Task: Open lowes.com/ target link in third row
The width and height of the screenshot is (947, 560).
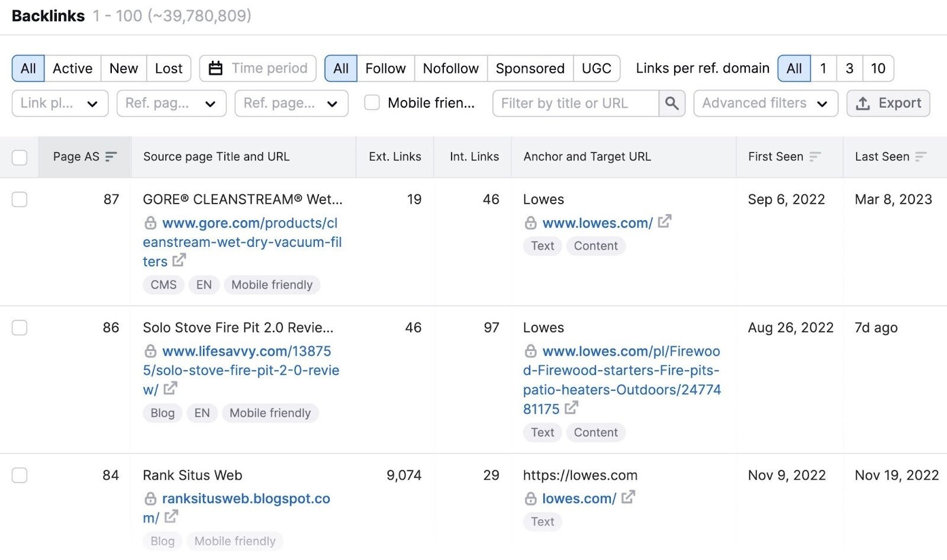Action: 579,498
